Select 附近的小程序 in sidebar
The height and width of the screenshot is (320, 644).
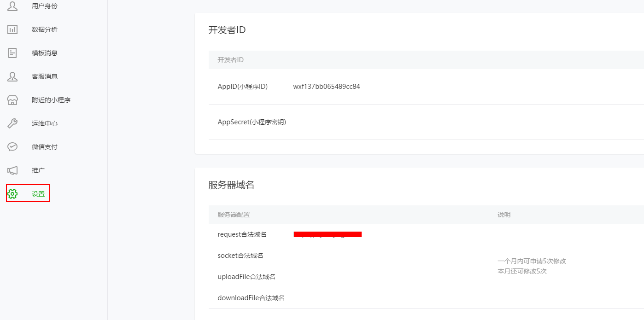coord(51,100)
